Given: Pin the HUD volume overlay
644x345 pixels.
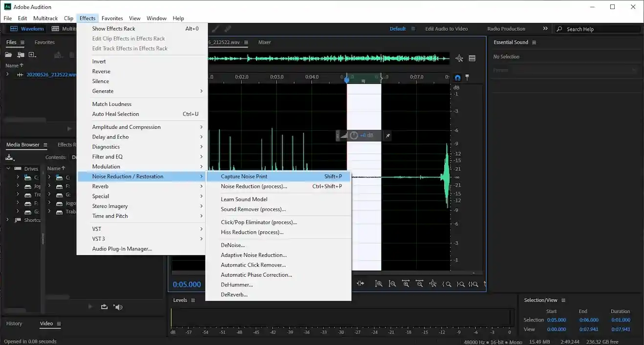Looking at the screenshot, I should 387,136.
